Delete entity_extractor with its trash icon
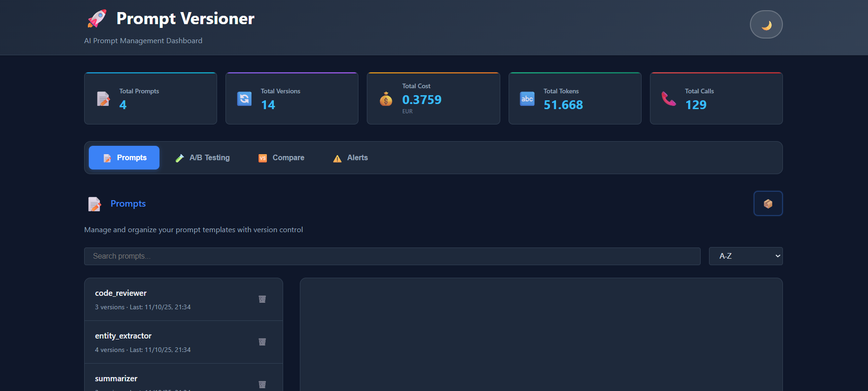Screen dimensions: 868x391 [262, 342]
